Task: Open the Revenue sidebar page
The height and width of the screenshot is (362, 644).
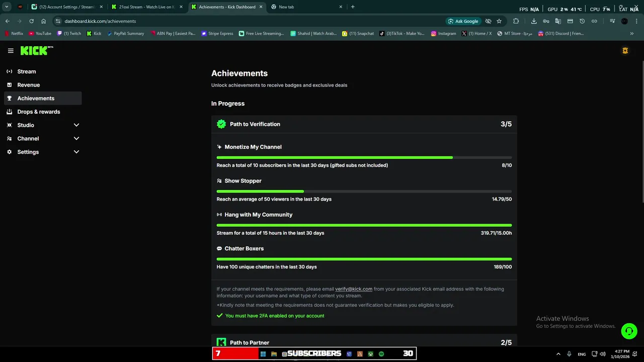Action: point(43,85)
